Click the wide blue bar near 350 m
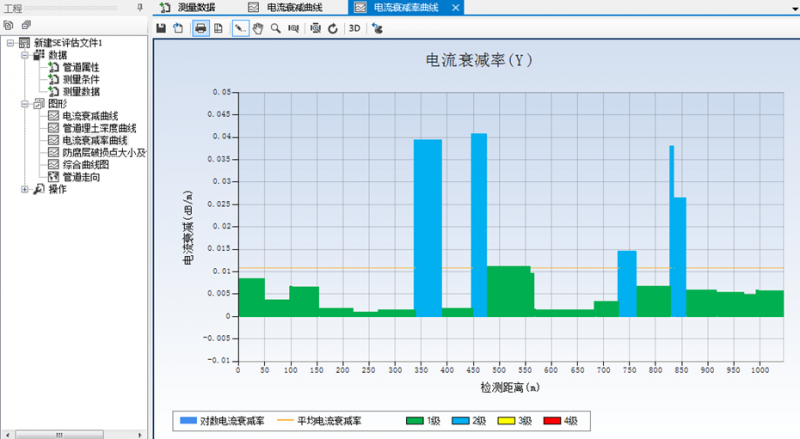This screenshot has width=800, height=439. click(x=428, y=228)
